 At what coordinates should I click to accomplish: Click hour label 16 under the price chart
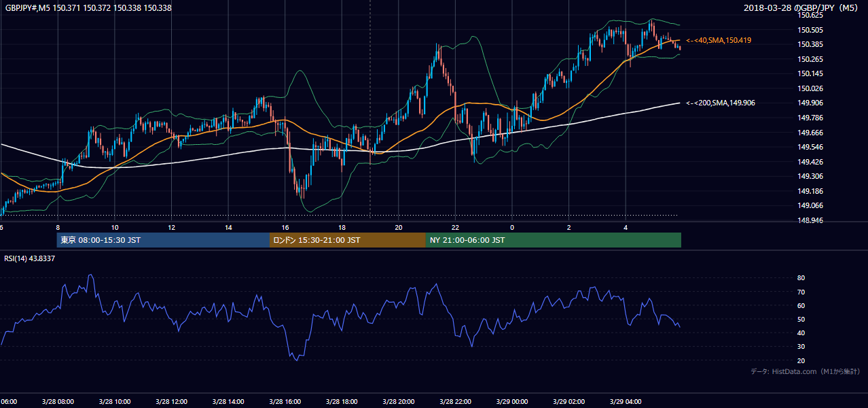tap(285, 228)
